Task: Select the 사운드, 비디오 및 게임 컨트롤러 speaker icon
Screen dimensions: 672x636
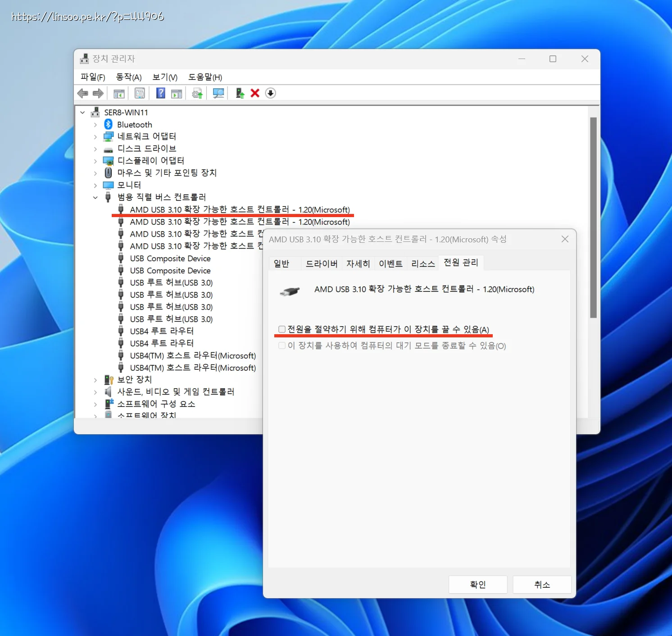Action: [108, 392]
